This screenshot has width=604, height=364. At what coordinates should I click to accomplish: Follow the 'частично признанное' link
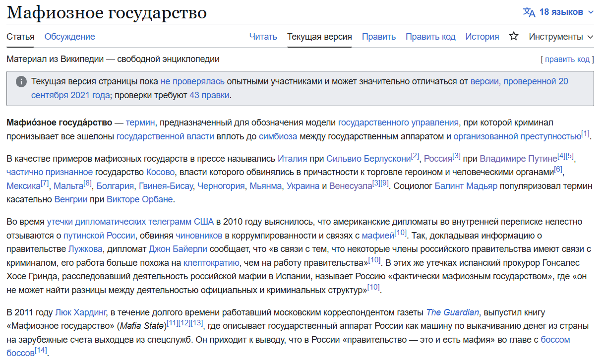click(x=50, y=172)
